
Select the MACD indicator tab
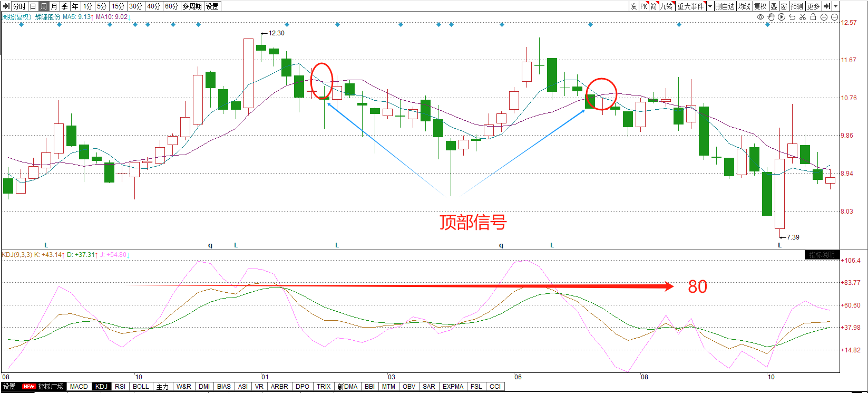[x=79, y=387]
